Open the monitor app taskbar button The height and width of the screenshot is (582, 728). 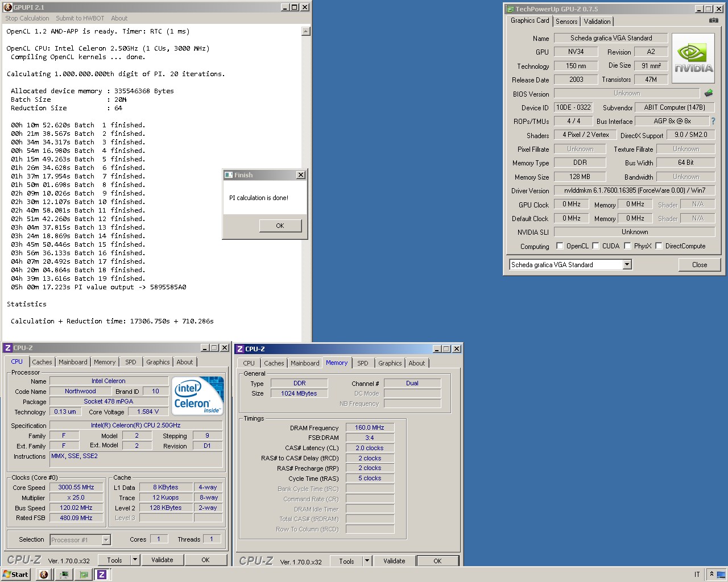pyautogui.click(x=64, y=575)
